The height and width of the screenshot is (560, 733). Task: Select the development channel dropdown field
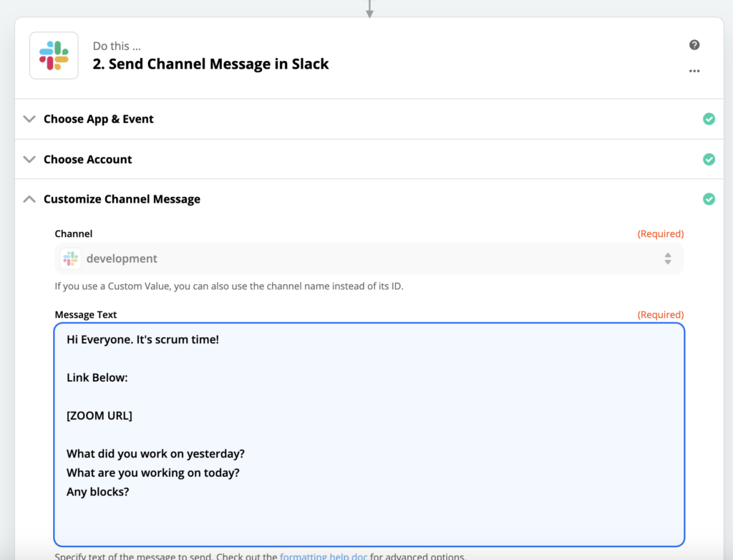tap(369, 259)
